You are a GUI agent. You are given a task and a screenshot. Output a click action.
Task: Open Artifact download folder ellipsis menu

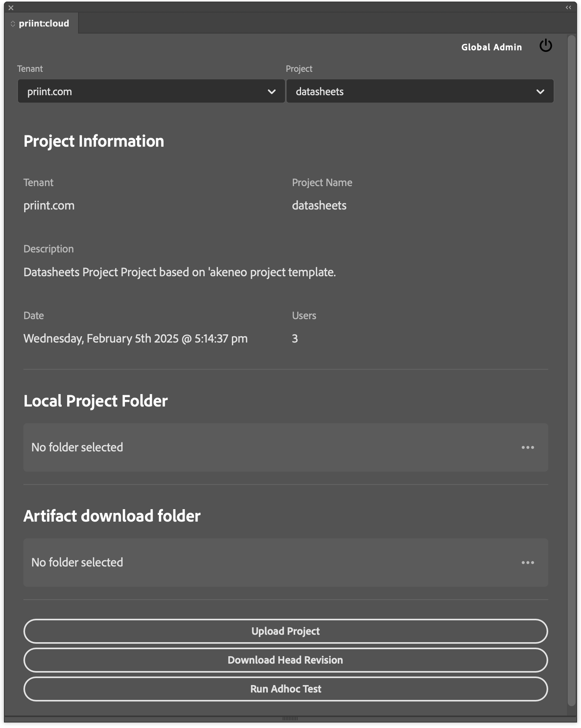(x=528, y=563)
